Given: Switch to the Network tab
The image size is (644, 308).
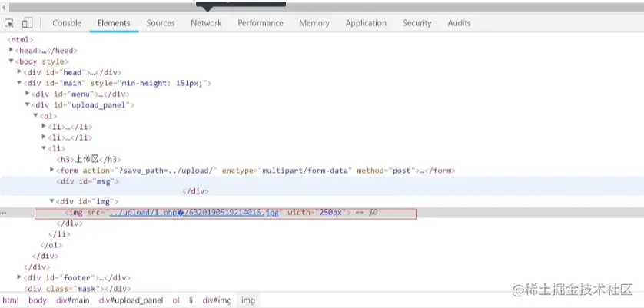Looking at the screenshot, I should [206, 23].
